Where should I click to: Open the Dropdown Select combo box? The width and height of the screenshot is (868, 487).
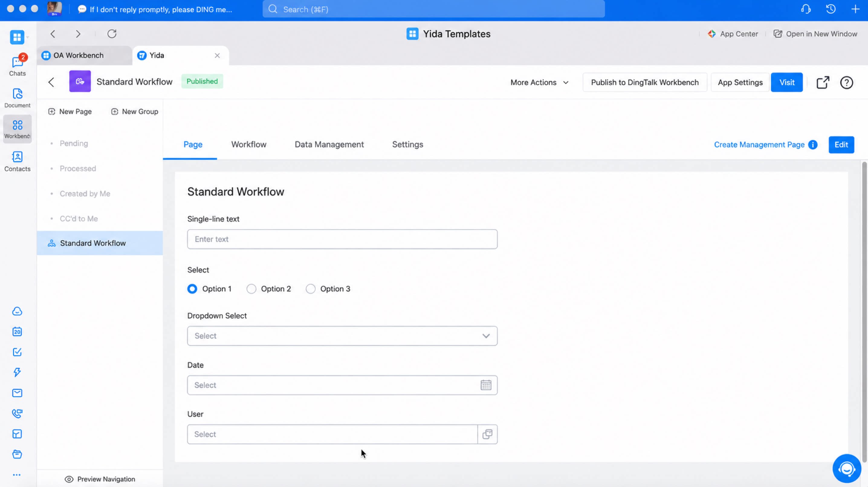(342, 336)
